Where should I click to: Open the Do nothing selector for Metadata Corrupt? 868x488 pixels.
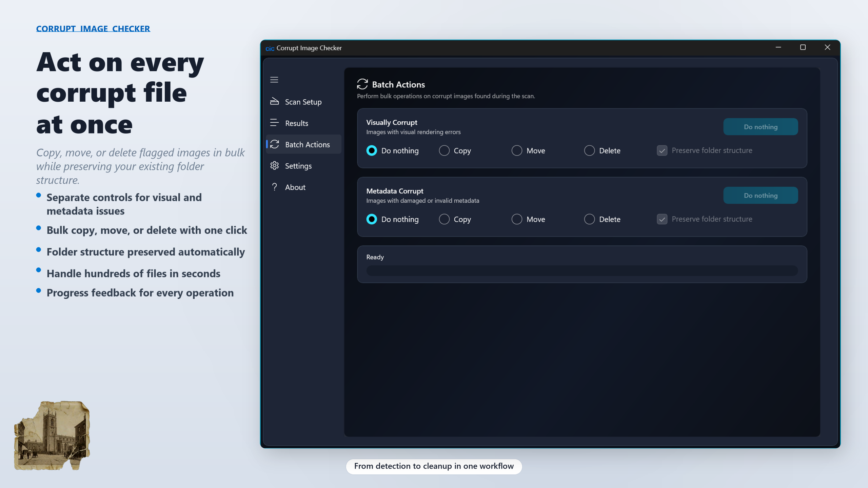tap(761, 195)
